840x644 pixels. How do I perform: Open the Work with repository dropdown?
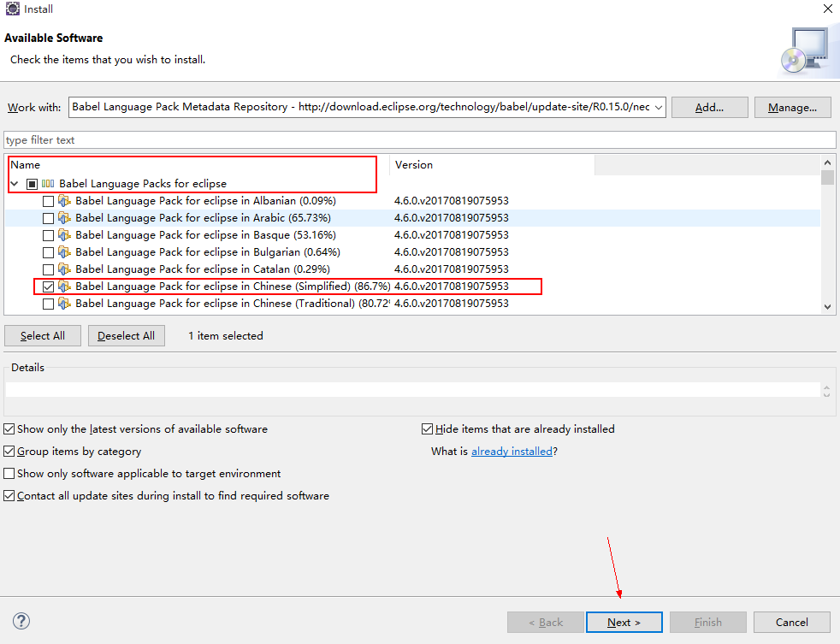[659, 107]
